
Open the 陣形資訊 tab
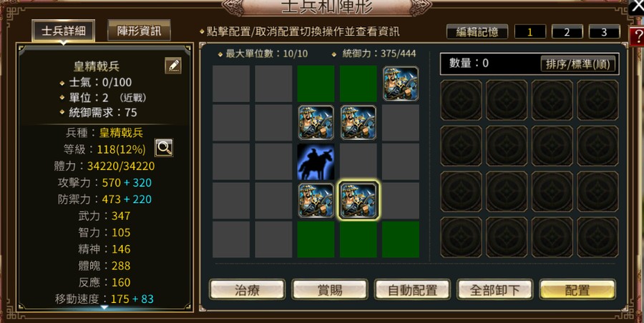click(x=139, y=31)
